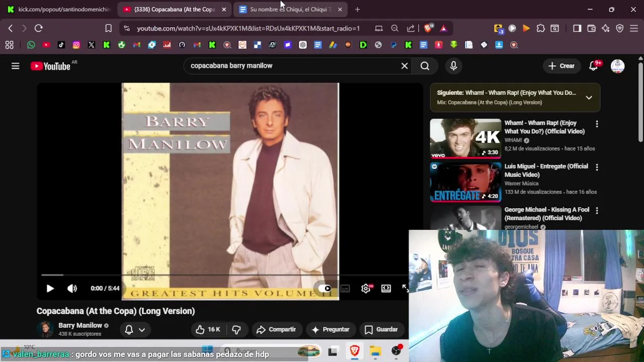
Task: Open options menu for Wham Rap video
Action: click(597, 124)
